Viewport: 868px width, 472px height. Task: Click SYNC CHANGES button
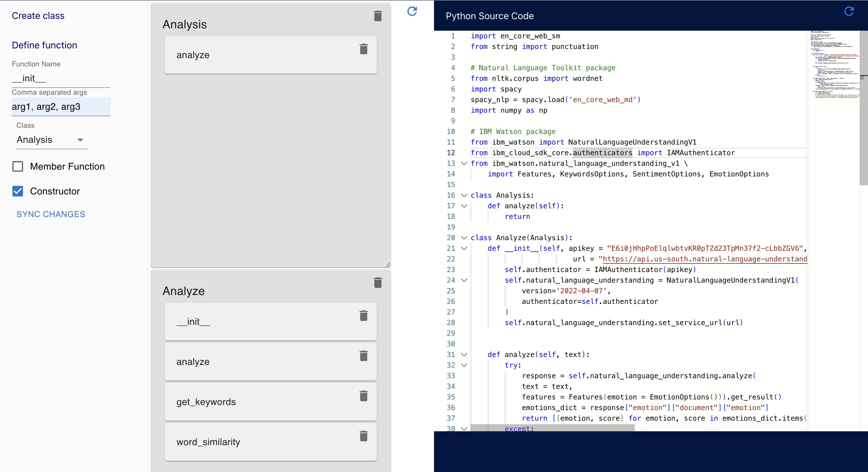tap(51, 214)
